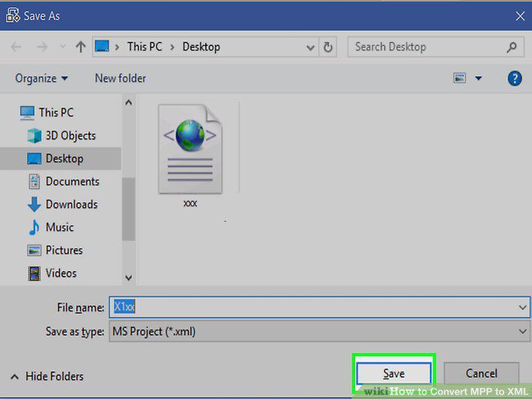Click Hide Folders toggle
The width and height of the screenshot is (532, 399).
[x=47, y=376]
